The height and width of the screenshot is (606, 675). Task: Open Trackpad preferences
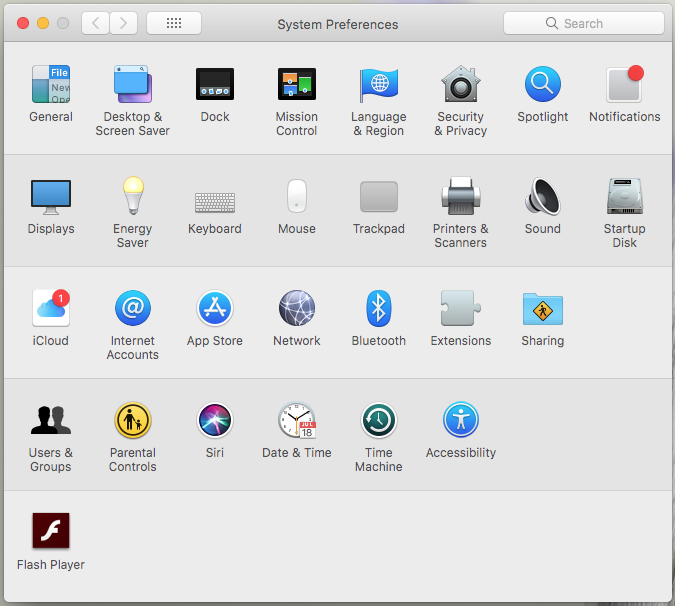379,197
